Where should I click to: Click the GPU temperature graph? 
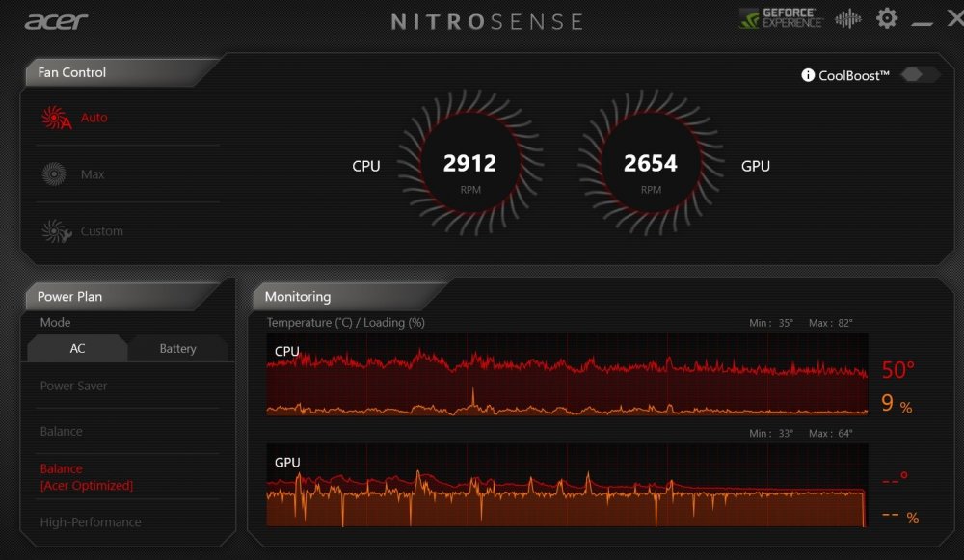(x=567, y=485)
